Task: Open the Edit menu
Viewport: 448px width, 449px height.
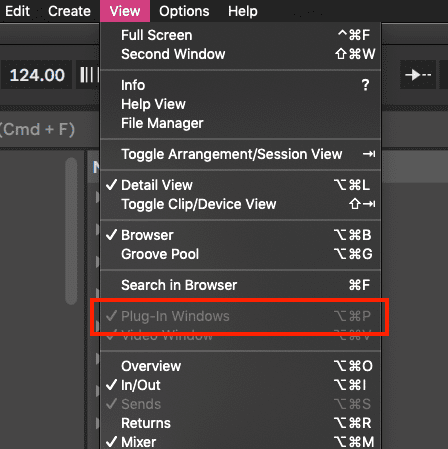Action: coord(17,11)
